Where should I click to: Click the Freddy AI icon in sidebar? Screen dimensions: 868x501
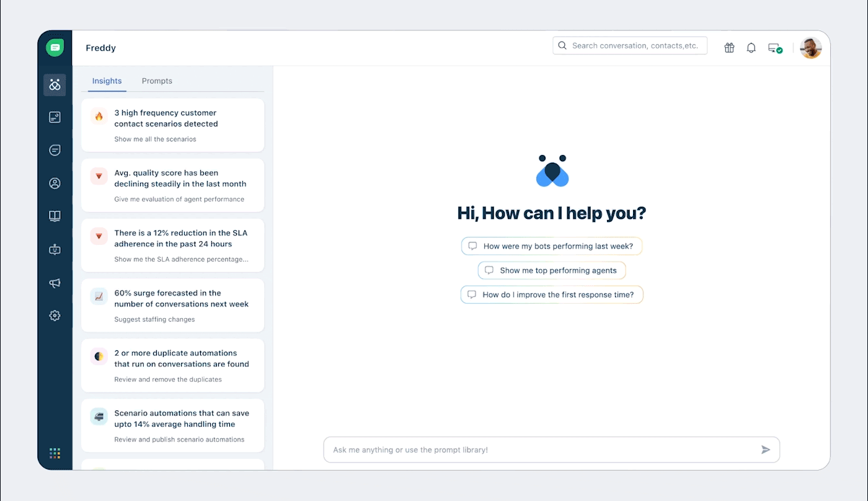coord(55,85)
